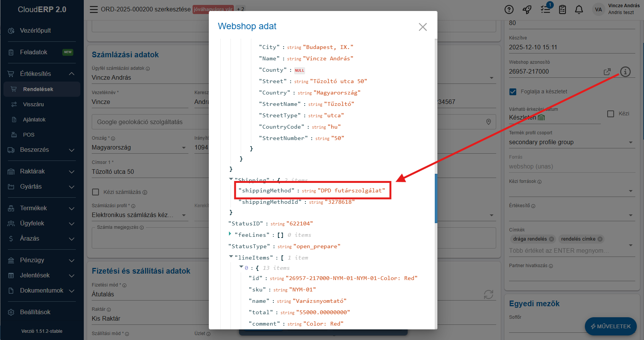Enable the Kézi checkbox
Viewport: 644px width, 340px height.
pos(611,114)
